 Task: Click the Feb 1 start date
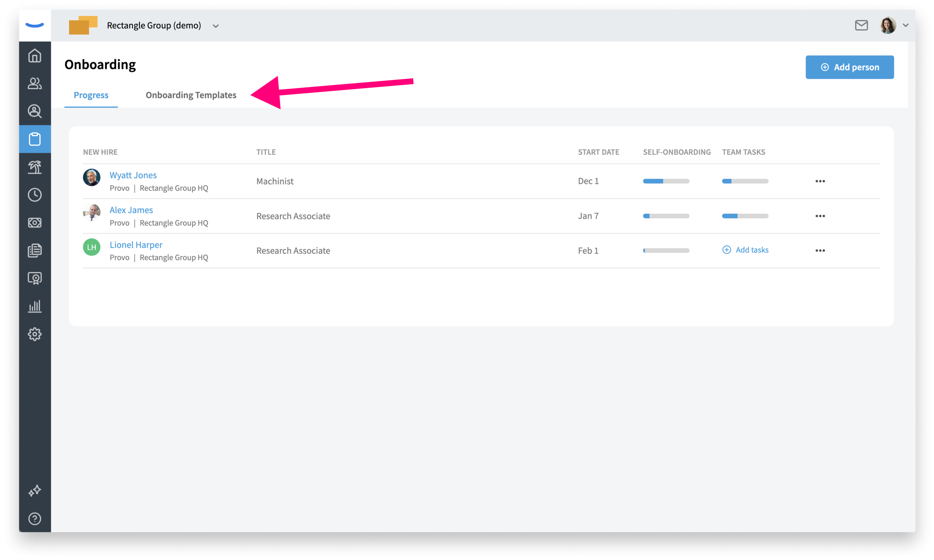click(588, 251)
